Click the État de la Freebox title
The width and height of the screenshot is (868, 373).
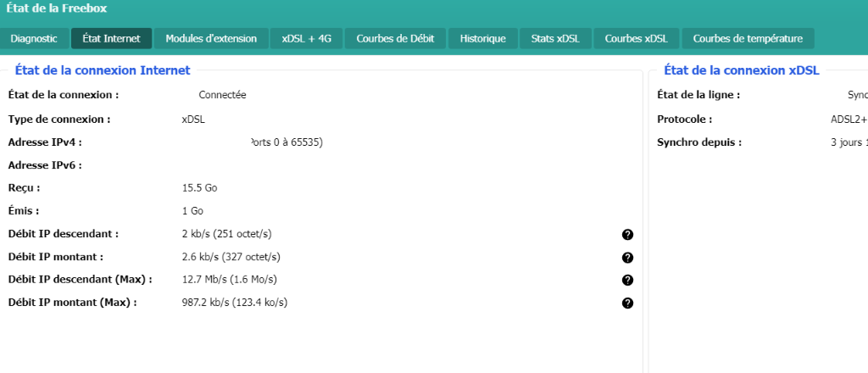[x=57, y=8]
